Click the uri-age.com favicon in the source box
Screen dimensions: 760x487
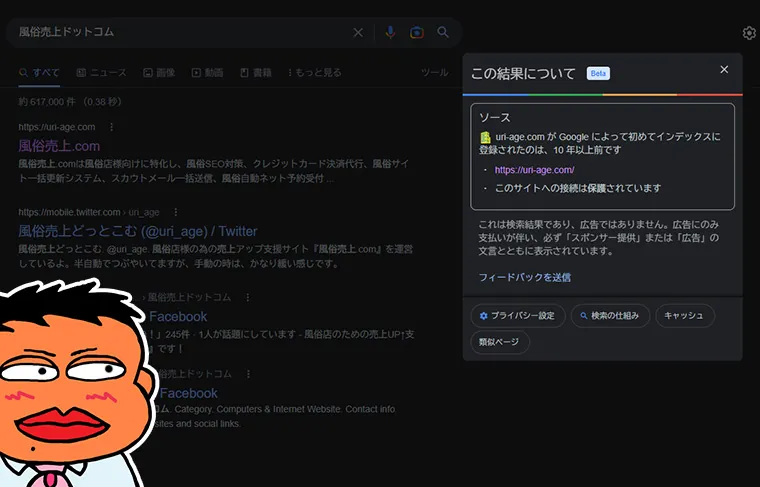[485, 137]
